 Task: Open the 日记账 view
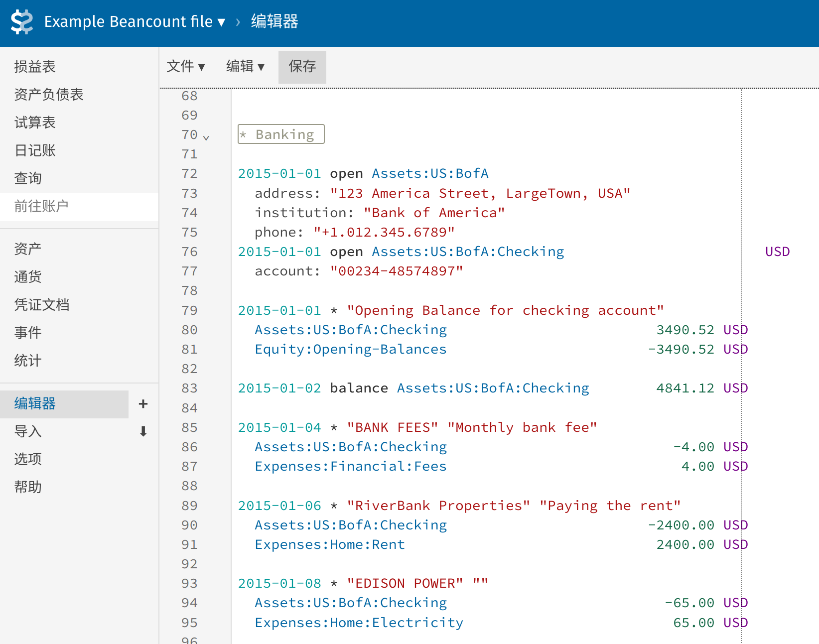[35, 150]
